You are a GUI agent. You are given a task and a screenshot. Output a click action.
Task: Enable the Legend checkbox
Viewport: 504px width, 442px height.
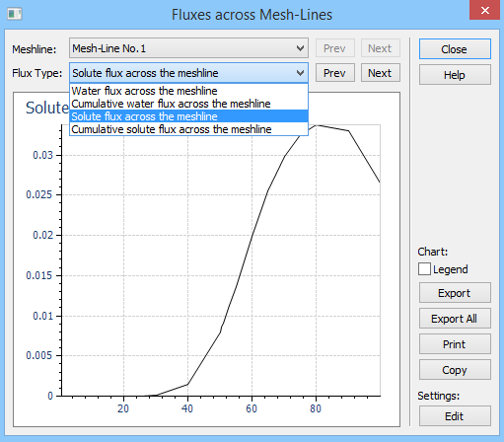(x=424, y=269)
